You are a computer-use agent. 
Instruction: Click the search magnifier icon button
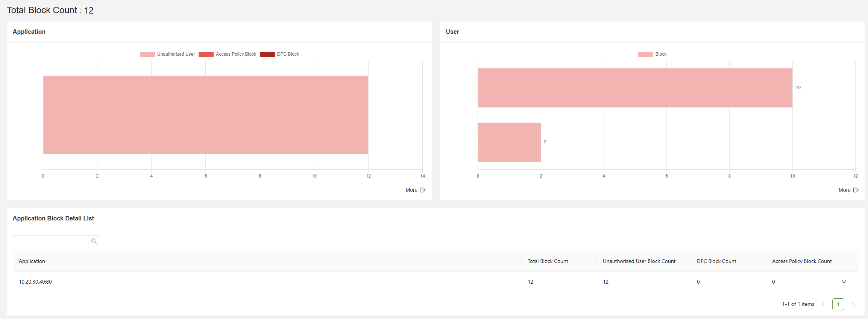94,241
